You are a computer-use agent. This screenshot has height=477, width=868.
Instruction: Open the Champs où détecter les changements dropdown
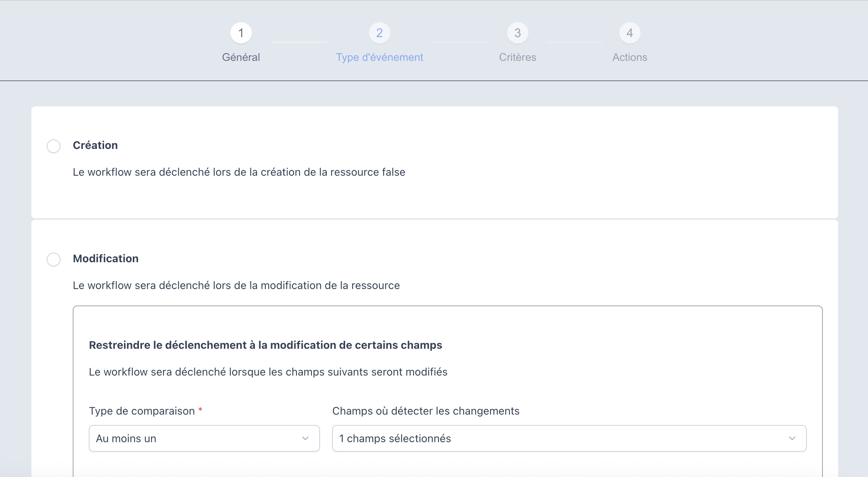pos(569,438)
